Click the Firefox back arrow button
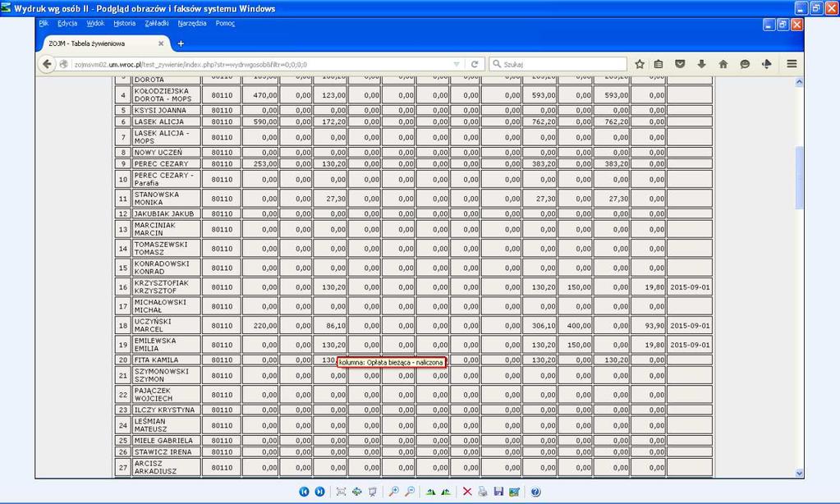 tap(47, 64)
